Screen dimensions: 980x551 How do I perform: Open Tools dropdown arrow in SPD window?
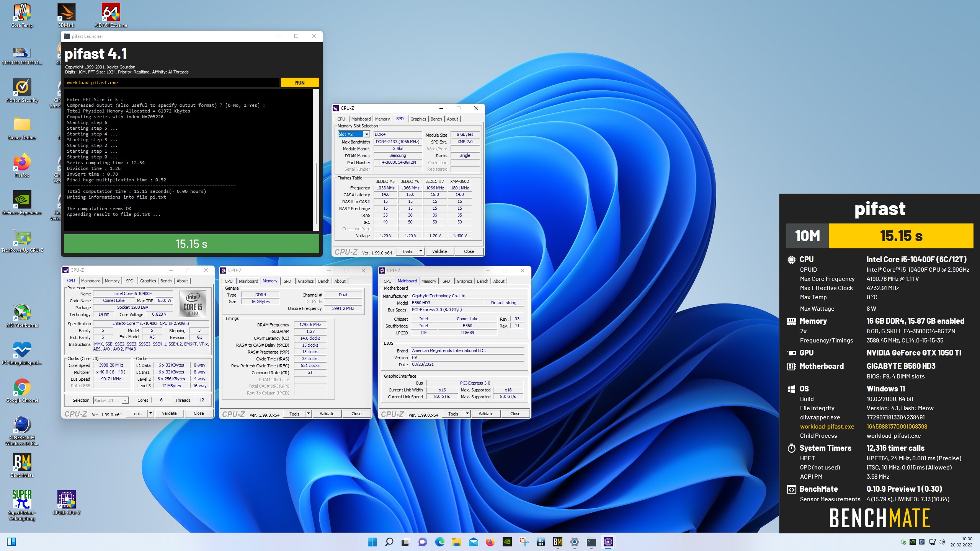click(421, 251)
